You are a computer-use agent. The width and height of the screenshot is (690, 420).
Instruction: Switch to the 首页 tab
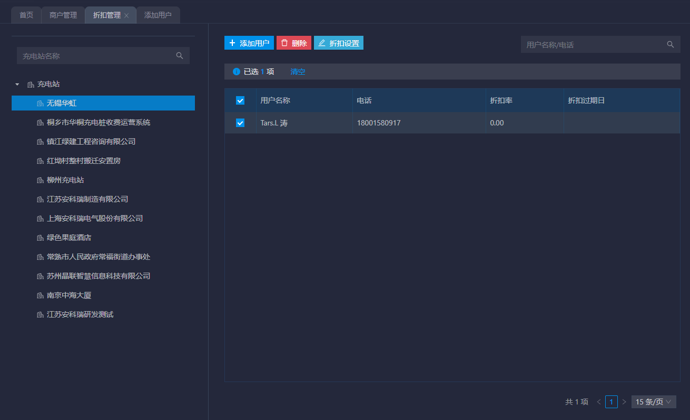(26, 15)
